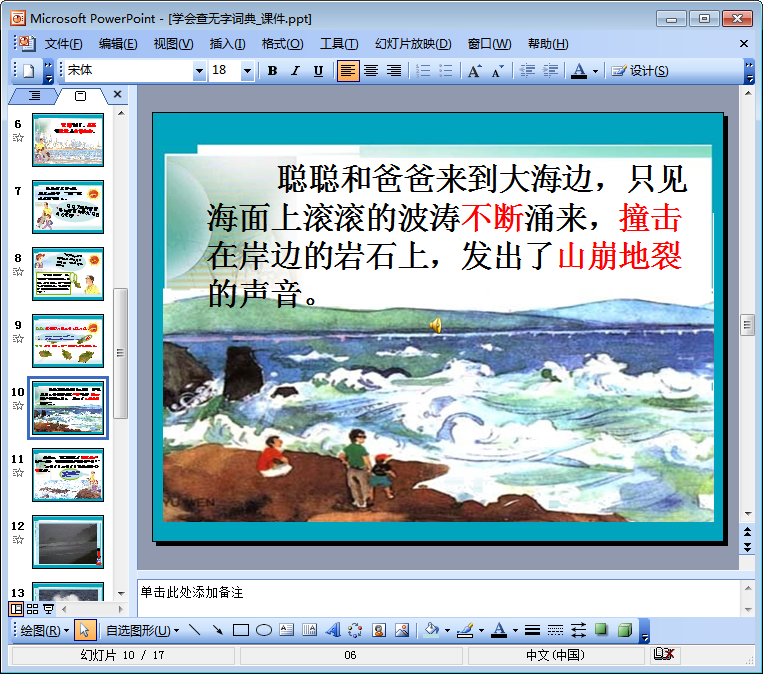The image size is (763, 674).
Task: Insert a vertical text box
Action: [x=309, y=630]
